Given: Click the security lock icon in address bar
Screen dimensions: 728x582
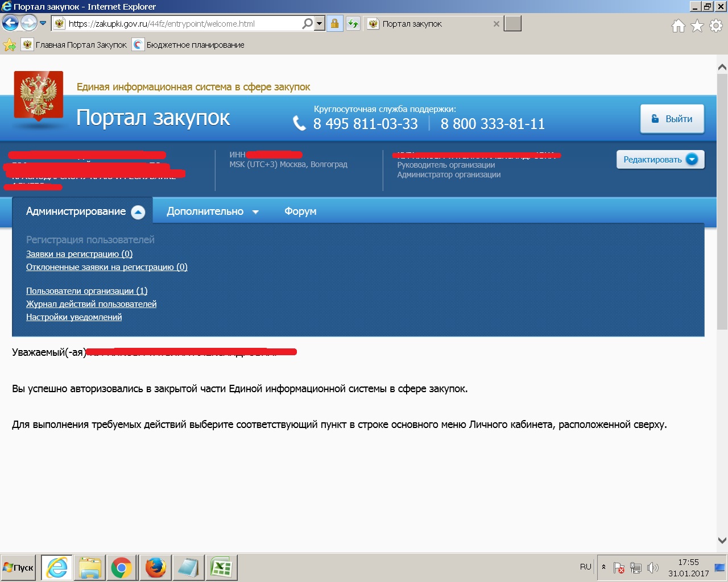Looking at the screenshot, I should (x=334, y=24).
